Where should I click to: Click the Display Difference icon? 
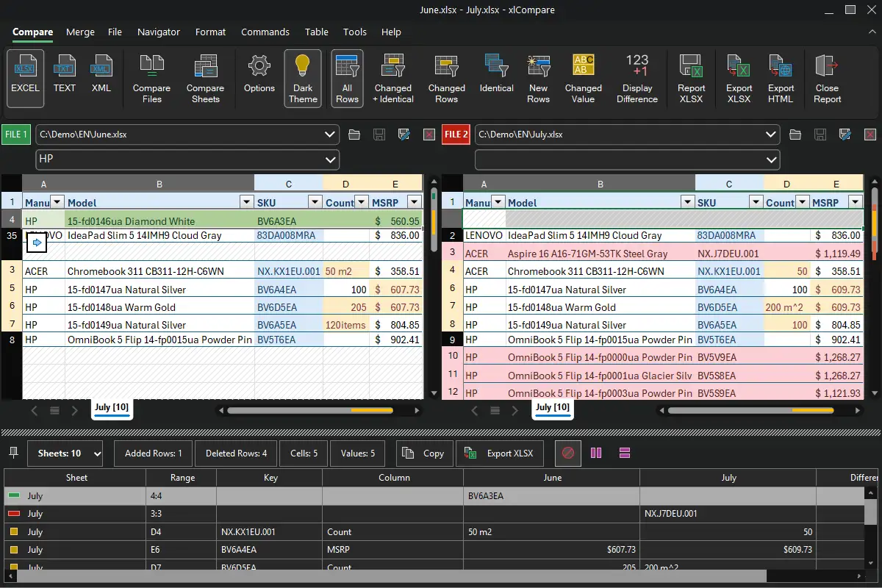click(637, 79)
